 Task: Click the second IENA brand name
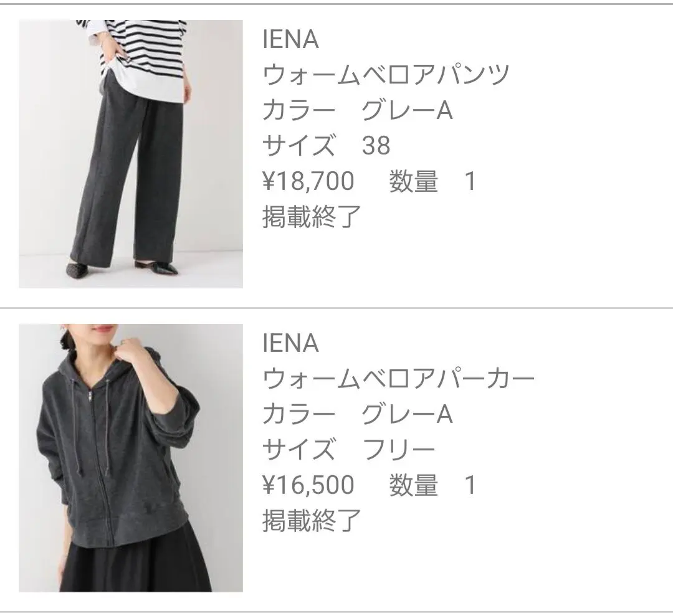click(x=290, y=343)
